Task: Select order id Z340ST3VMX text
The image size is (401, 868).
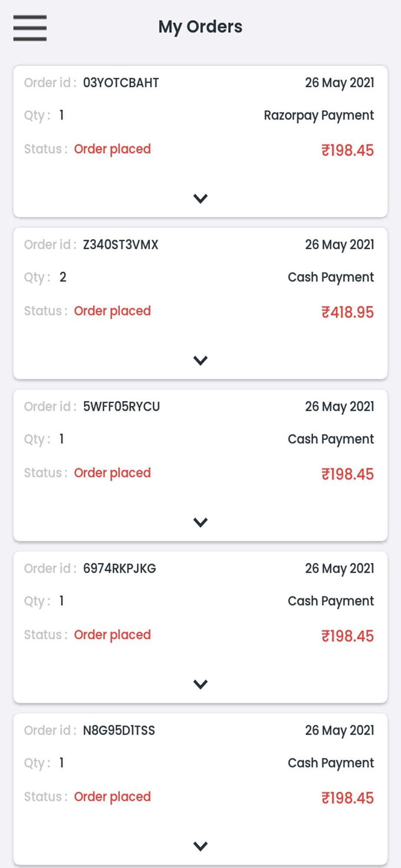Action: (x=121, y=244)
